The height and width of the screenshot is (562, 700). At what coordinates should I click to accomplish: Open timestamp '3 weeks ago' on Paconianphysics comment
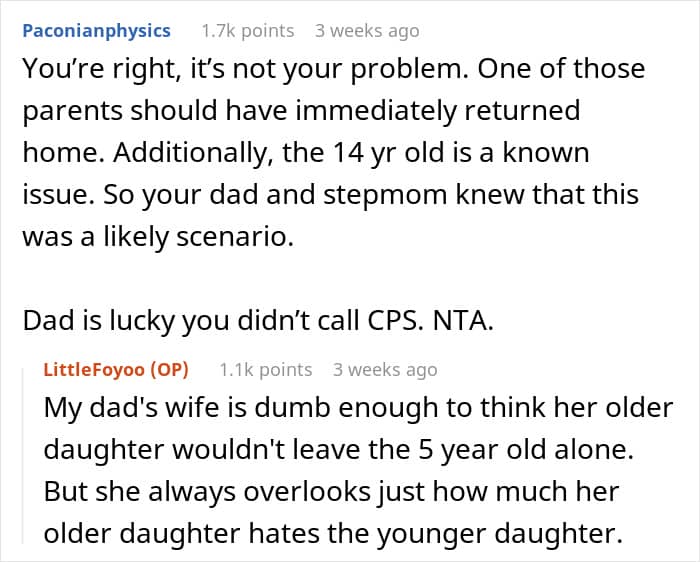pos(367,31)
